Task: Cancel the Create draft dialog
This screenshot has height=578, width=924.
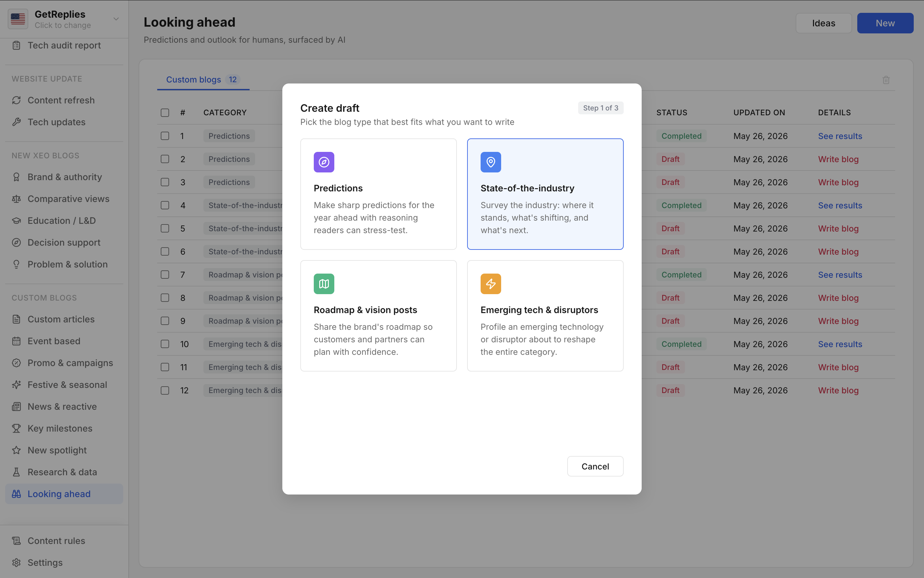Action: coord(595,466)
